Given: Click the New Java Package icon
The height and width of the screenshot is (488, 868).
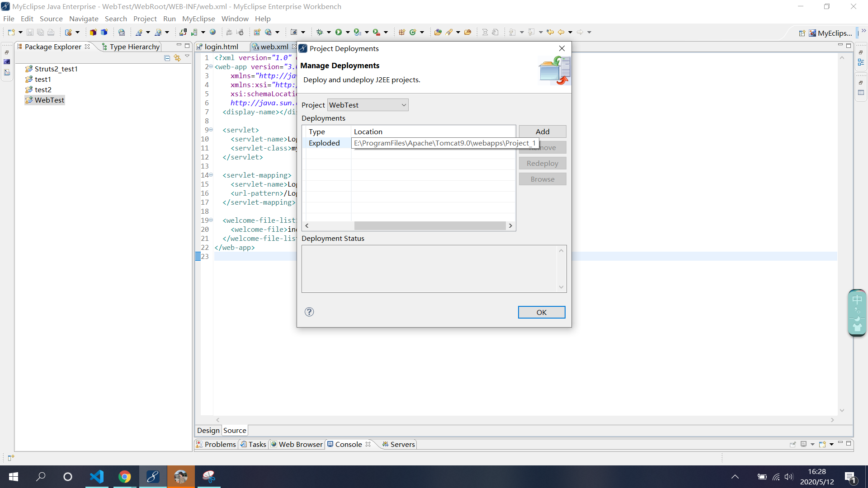Looking at the screenshot, I should click(x=402, y=32).
